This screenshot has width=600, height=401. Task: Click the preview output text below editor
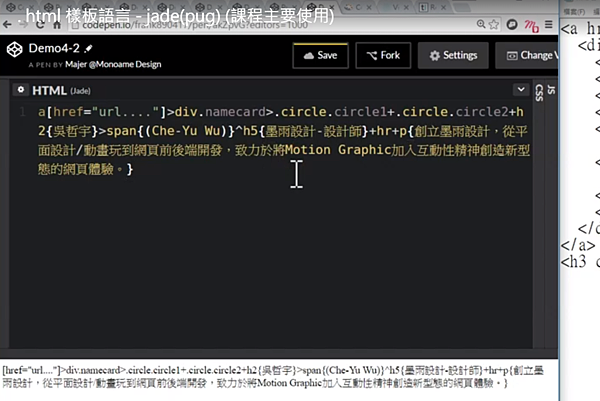(273, 377)
